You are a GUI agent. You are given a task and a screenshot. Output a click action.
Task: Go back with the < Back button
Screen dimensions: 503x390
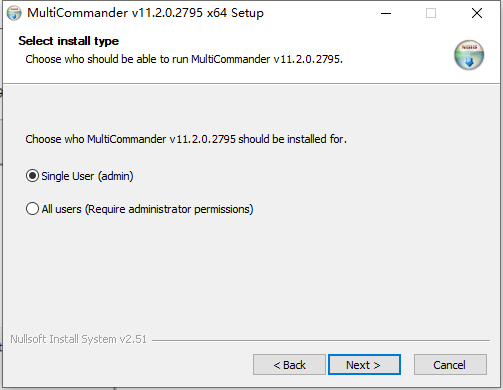point(289,365)
